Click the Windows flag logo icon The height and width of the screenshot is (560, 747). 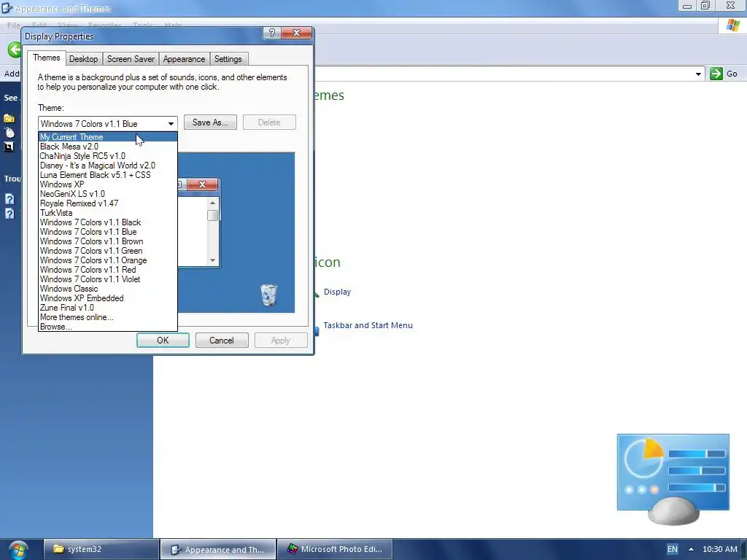tap(732, 26)
